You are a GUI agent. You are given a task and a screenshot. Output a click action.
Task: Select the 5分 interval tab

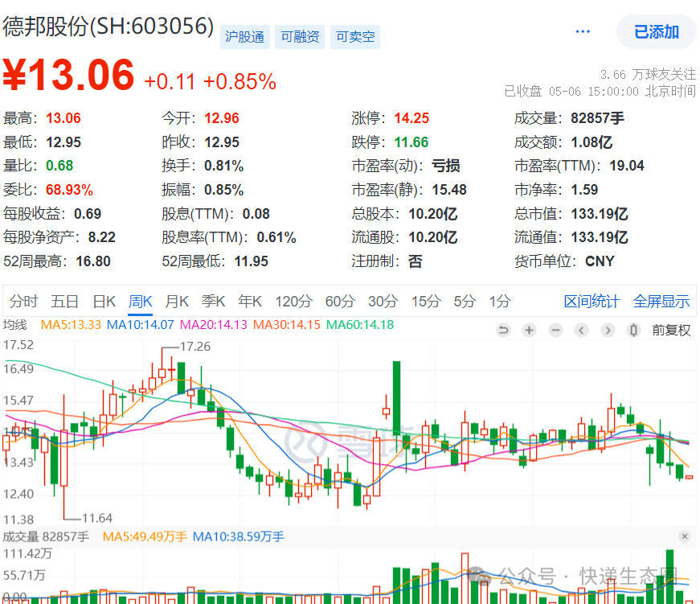click(x=465, y=302)
